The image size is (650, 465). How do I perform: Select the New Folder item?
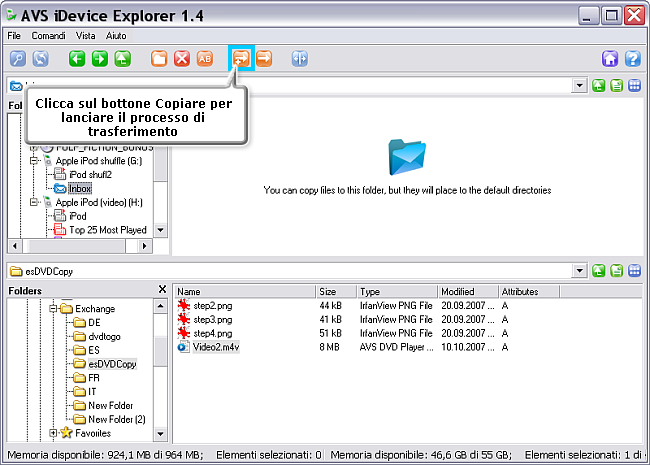[111, 405]
